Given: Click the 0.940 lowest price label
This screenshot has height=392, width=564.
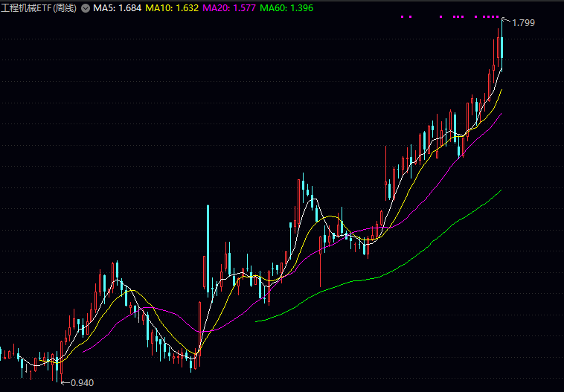Looking at the screenshot, I should [82, 383].
